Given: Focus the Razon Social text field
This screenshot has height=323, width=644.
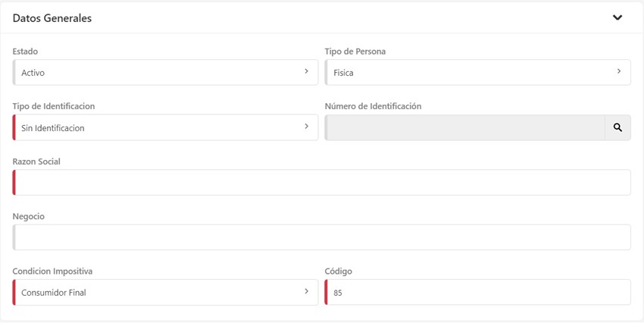Looking at the screenshot, I should (322, 183).
